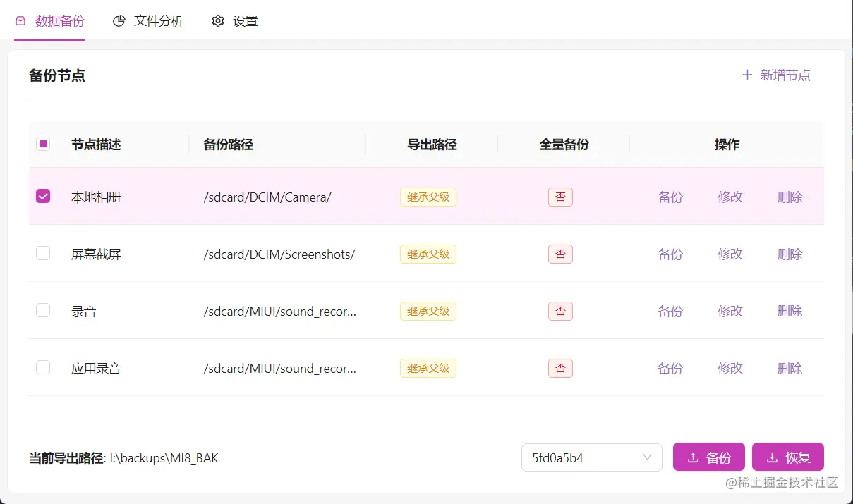Click 修改 link in 录音 row
853x504 pixels.
click(730, 311)
